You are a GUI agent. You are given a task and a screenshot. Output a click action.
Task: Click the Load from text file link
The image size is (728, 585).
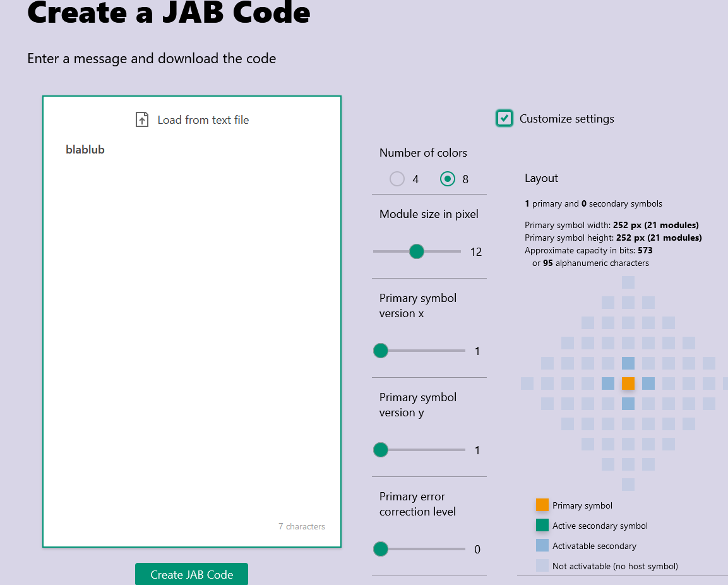tap(203, 120)
